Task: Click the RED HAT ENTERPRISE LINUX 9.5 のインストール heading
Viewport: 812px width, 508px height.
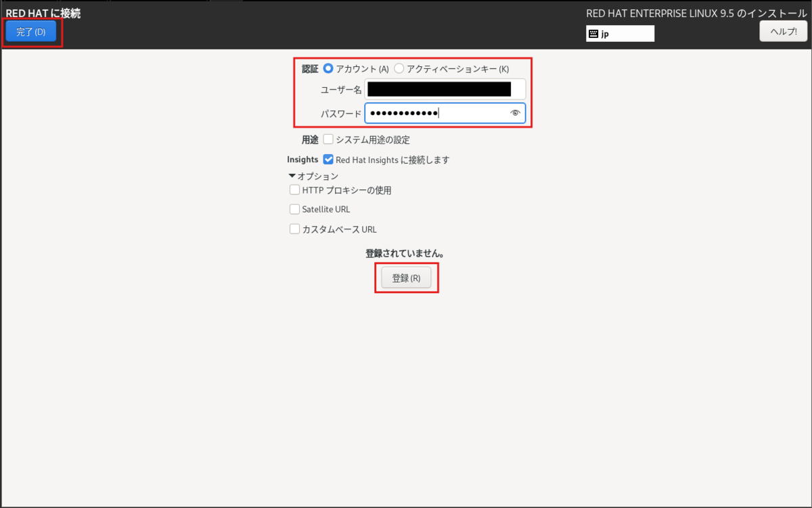Action: [x=696, y=14]
